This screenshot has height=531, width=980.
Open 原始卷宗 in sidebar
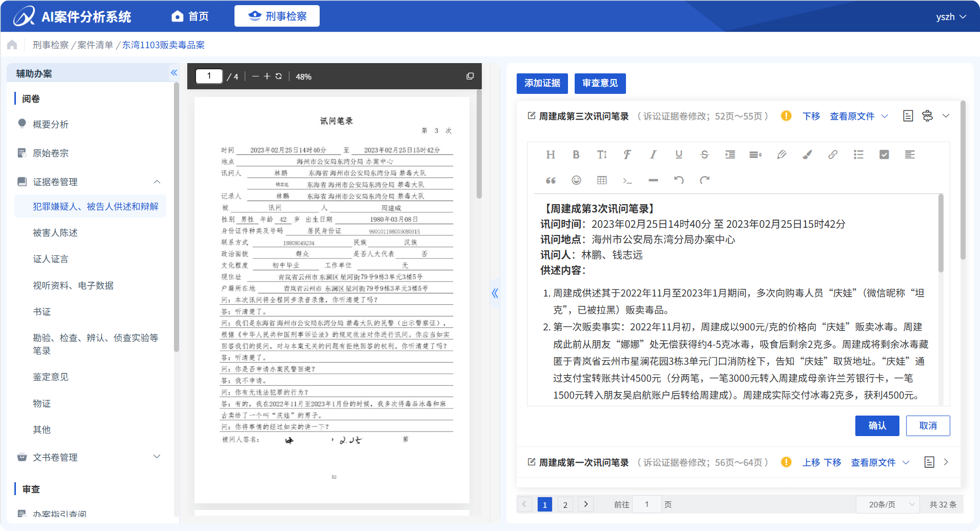[50, 153]
